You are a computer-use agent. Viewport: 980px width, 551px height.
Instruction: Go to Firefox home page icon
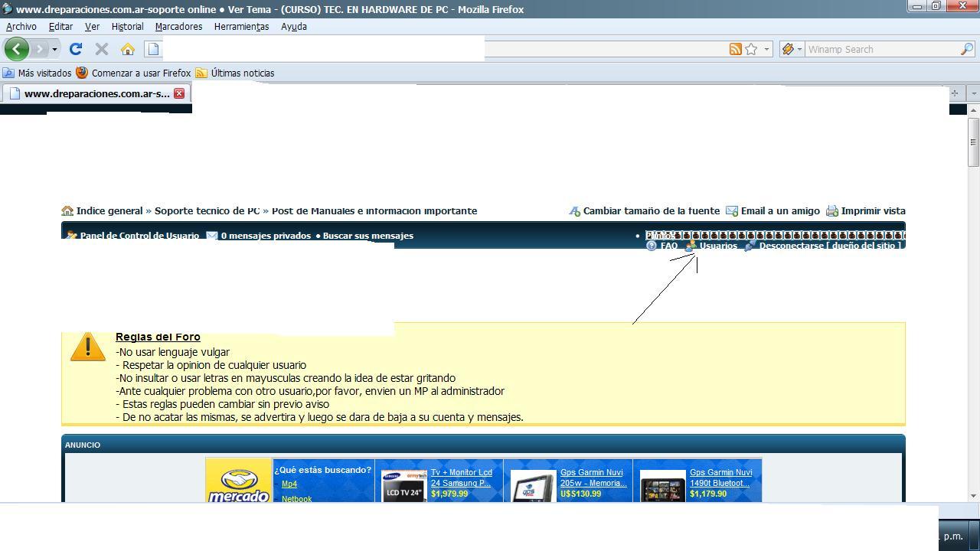tap(128, 49)
